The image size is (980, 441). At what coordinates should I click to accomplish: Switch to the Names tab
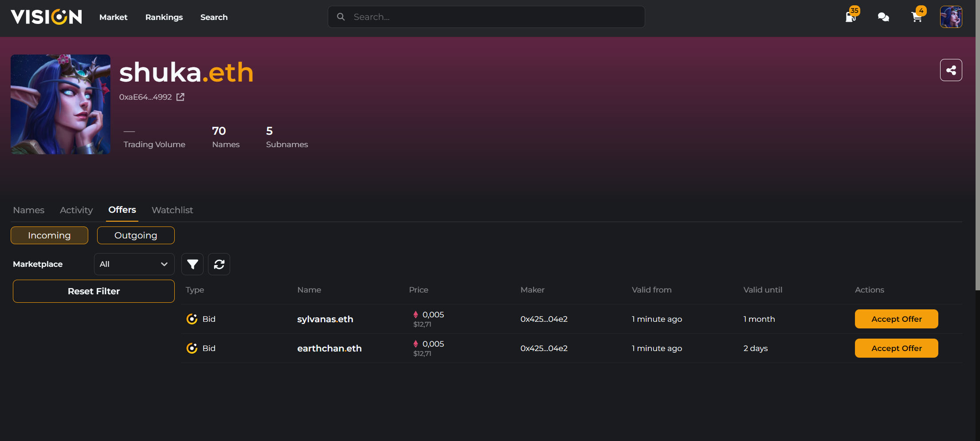[x=29, y=210]
